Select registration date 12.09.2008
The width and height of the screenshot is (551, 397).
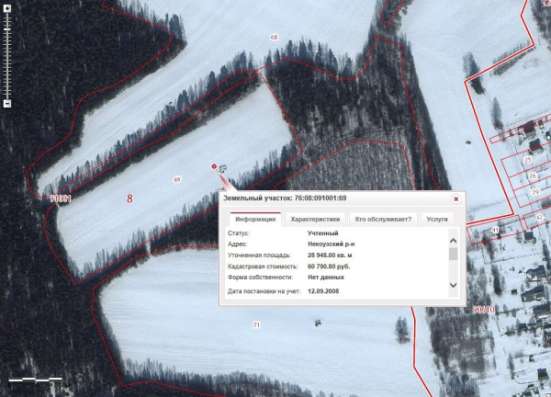click(x=323, y=291)
